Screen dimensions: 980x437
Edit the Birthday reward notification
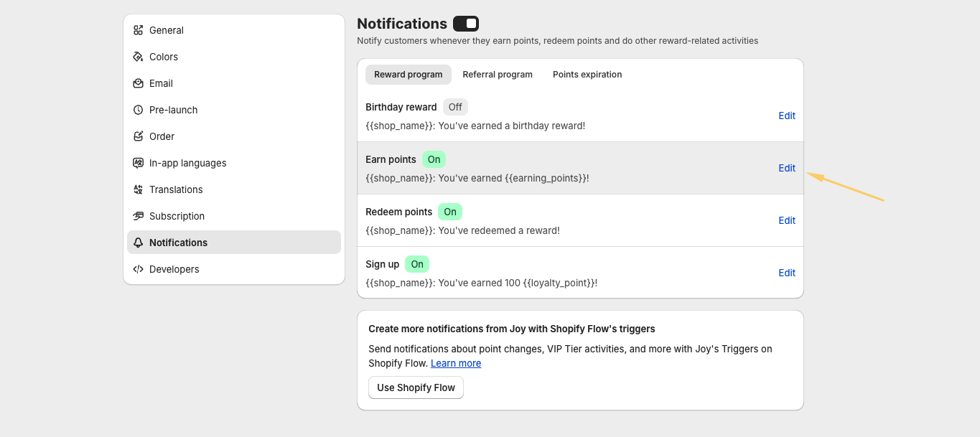(x=787, y=116)
